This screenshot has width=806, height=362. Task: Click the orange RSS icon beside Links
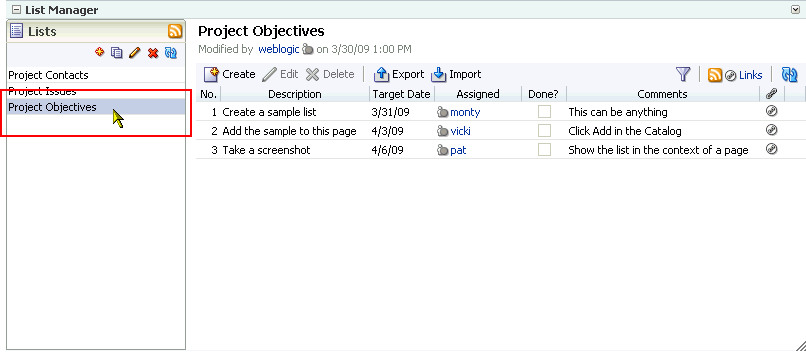(x=715, y=75)
